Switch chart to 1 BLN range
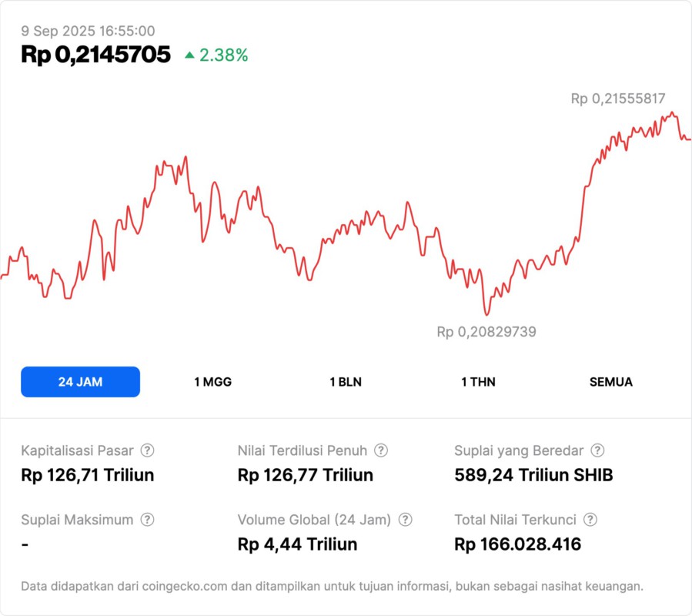This screenshot has height=616, width=692. coord(346,382)
